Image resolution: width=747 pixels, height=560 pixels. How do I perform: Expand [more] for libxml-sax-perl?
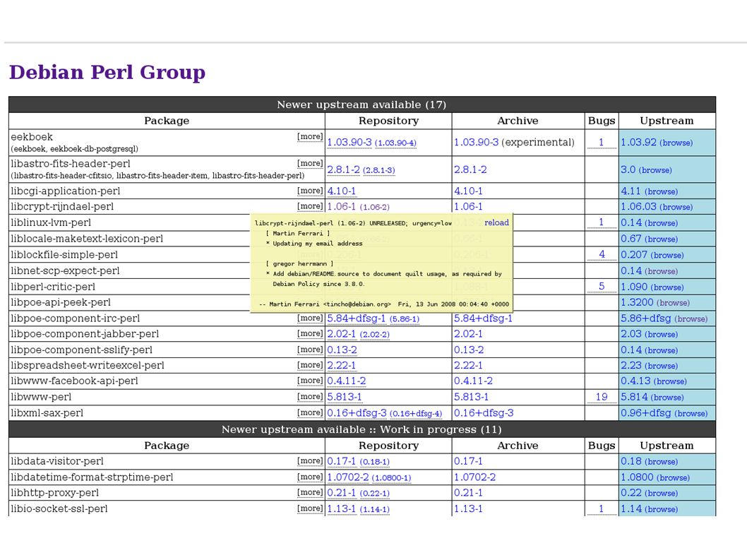click(x=310, y=412)
